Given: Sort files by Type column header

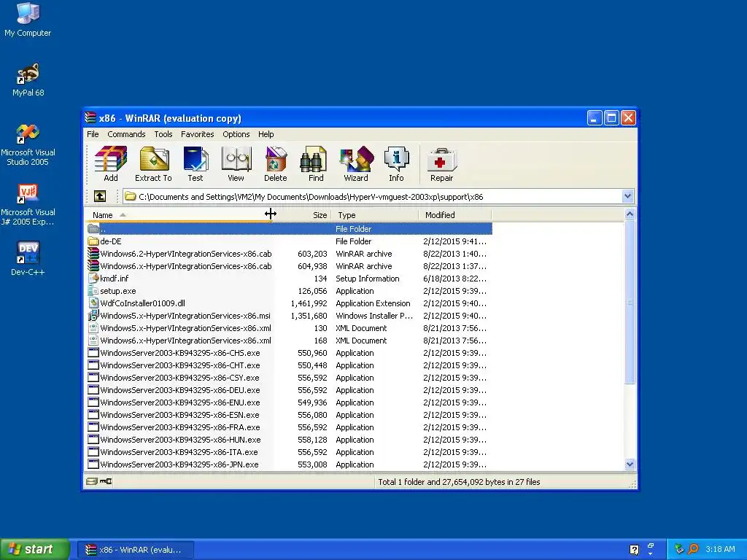Looking at the screenshot, I should click(x=374, y=215).
